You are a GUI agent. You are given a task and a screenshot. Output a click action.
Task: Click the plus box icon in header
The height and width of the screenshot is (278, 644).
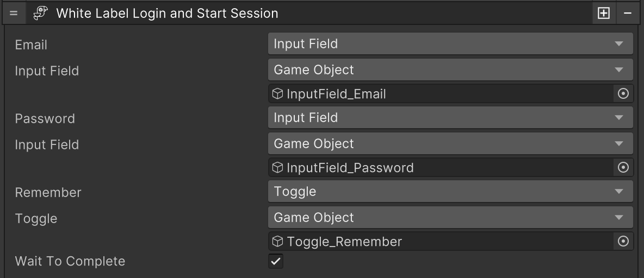pos(604,14)
